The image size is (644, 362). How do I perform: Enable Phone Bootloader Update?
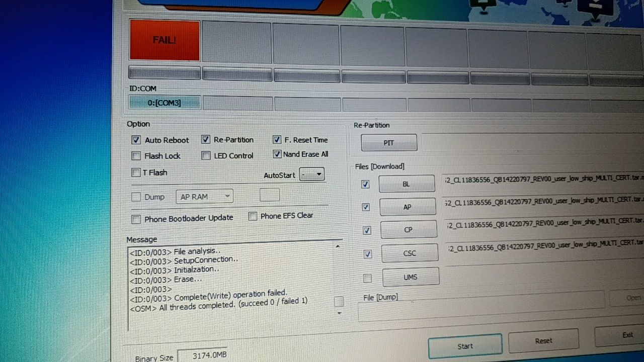click(136, 219)
